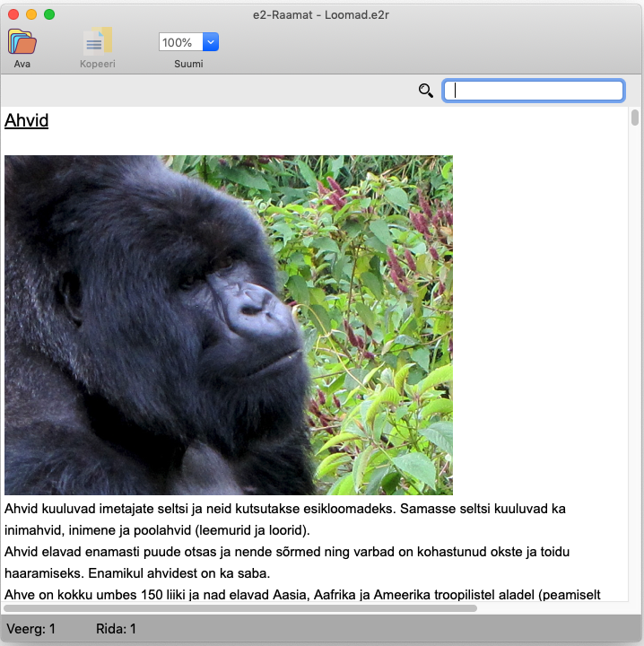Click the Veerg: 1 status indicator
644x646 pixels.
(x=30, y=629)
